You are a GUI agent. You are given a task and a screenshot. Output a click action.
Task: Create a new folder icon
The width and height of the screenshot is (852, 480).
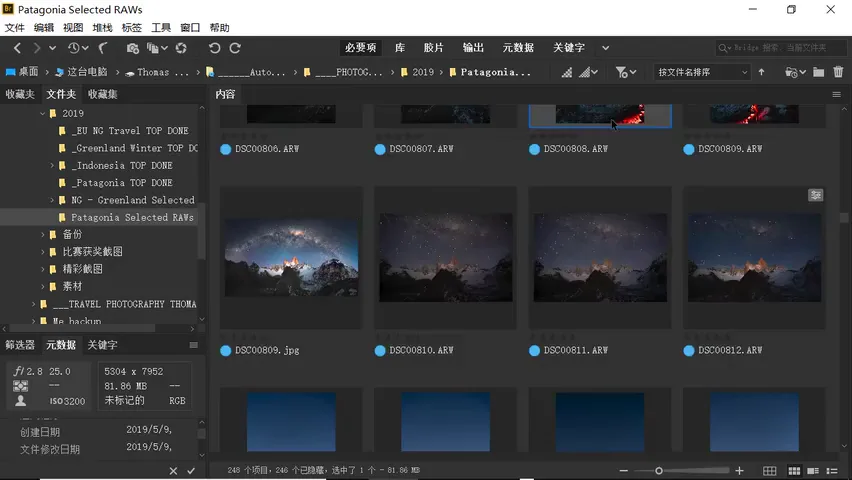pos(818,72)
